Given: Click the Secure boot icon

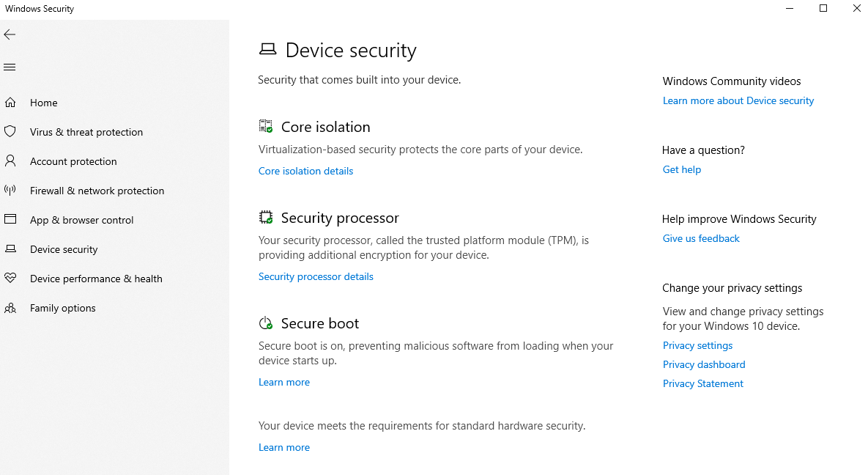Looking at the screenshot, I should pos(265,322).
